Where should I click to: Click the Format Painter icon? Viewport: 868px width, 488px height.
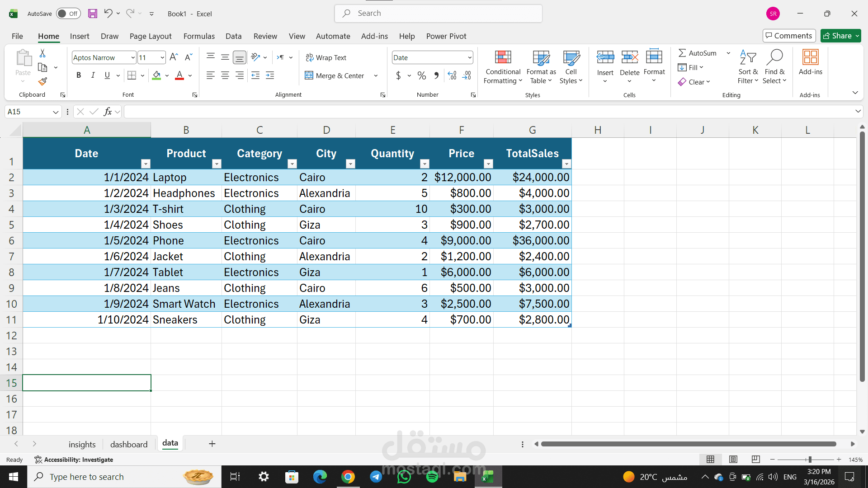(42, 81)
